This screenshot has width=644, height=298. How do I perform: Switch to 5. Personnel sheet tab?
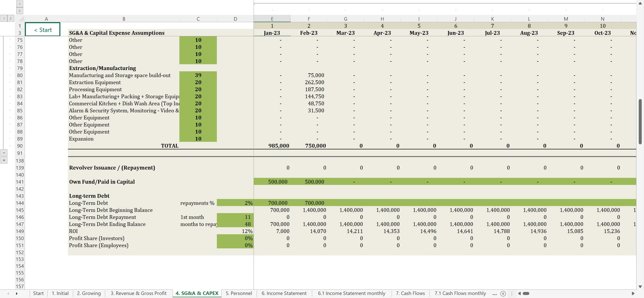(238, 293)
